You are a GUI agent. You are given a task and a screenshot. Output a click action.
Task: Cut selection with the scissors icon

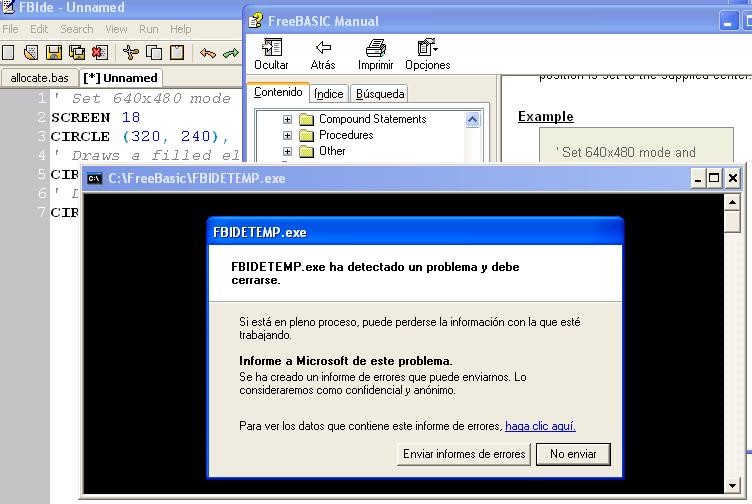[x=130, y=52]
